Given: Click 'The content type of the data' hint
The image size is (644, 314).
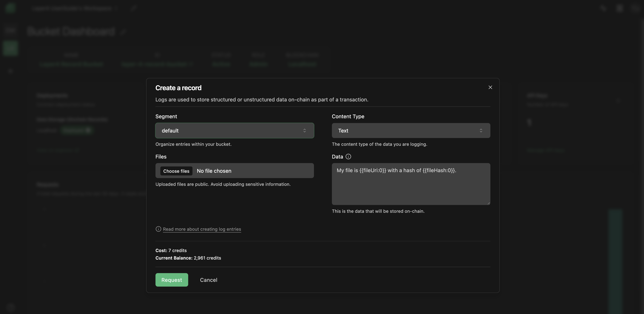Looking at the screenshot, I should coord(379,144).
